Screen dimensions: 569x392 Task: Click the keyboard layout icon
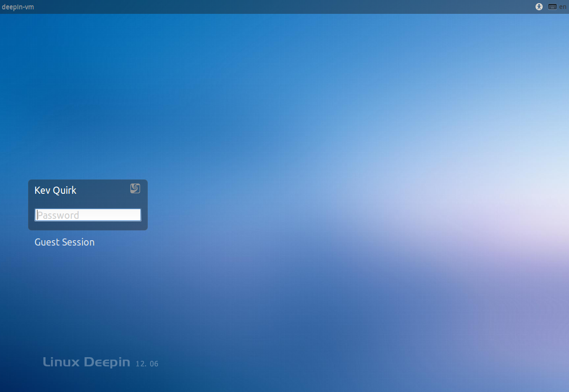pos(552,7)
